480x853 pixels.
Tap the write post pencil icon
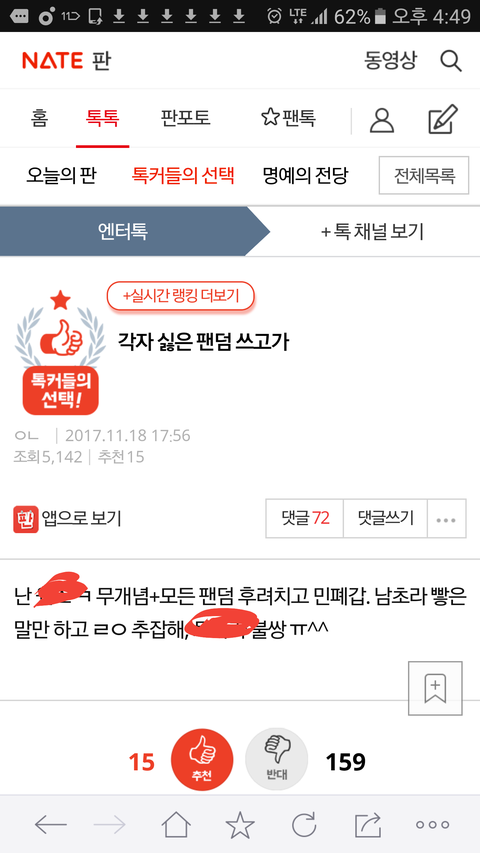coord(443,120)
